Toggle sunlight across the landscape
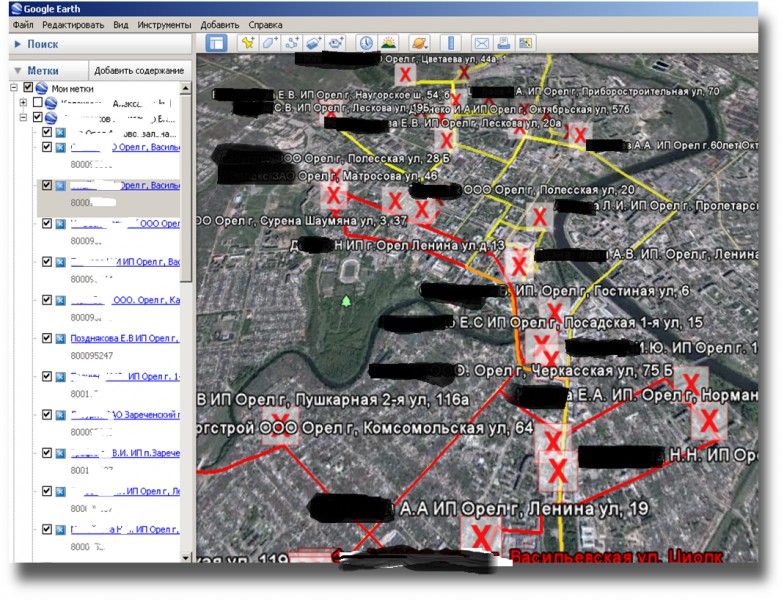 (388, 43)
